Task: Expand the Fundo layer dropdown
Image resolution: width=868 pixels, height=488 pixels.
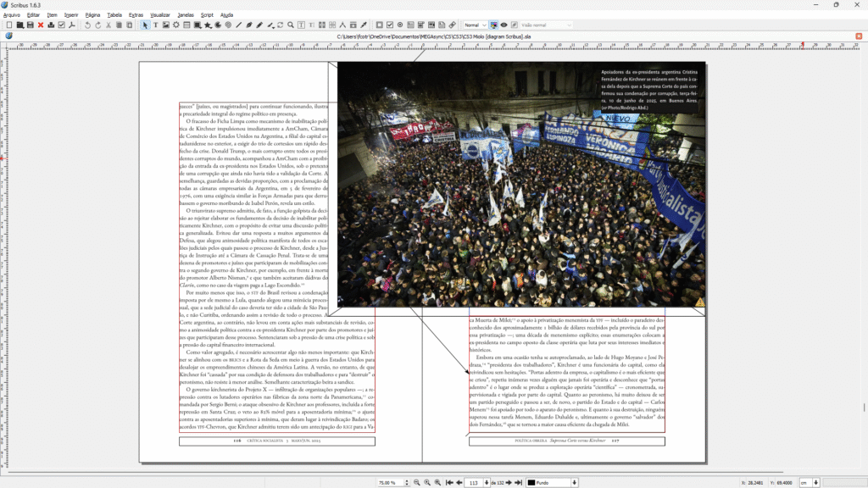Action: (x=575, y=482)
